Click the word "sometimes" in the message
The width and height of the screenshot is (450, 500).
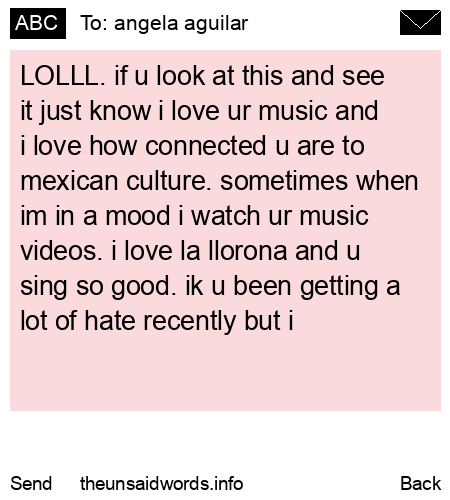tap(284, 181)
